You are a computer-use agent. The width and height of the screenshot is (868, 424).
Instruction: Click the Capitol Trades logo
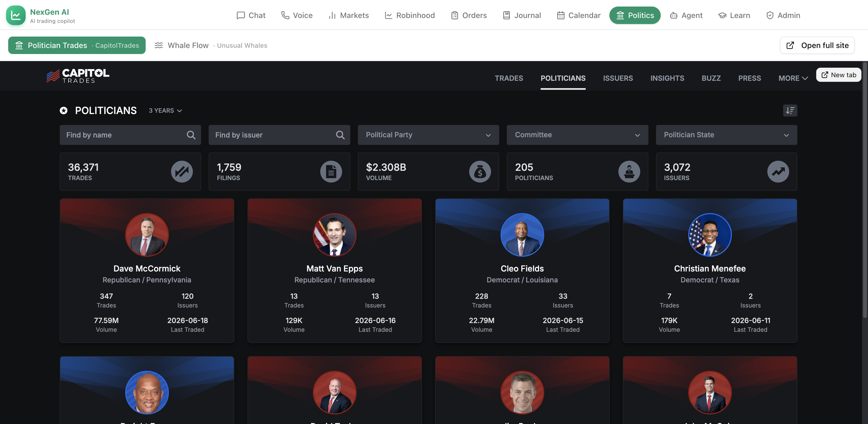coord(78,76)
